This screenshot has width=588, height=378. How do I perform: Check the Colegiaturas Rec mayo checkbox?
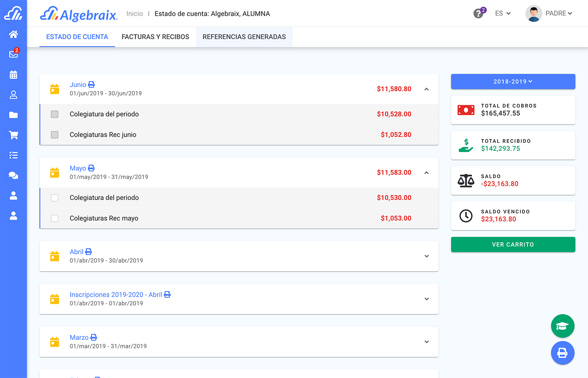pyautogui.click(x=55, y=218)
